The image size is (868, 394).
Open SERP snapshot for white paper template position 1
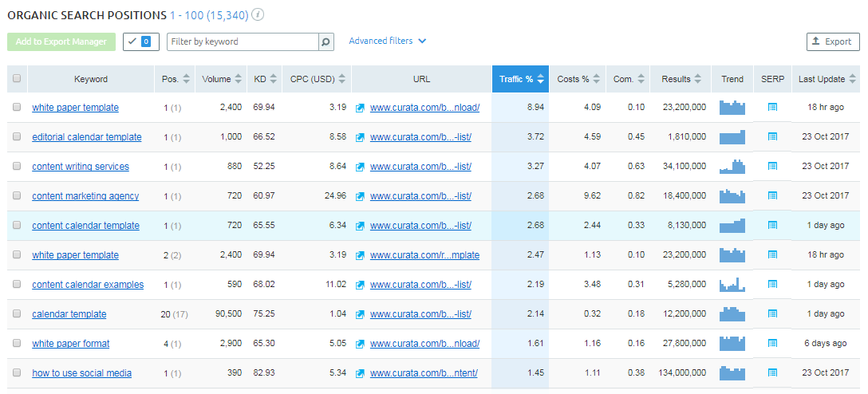pyautogui.click(x=772, y=108)
